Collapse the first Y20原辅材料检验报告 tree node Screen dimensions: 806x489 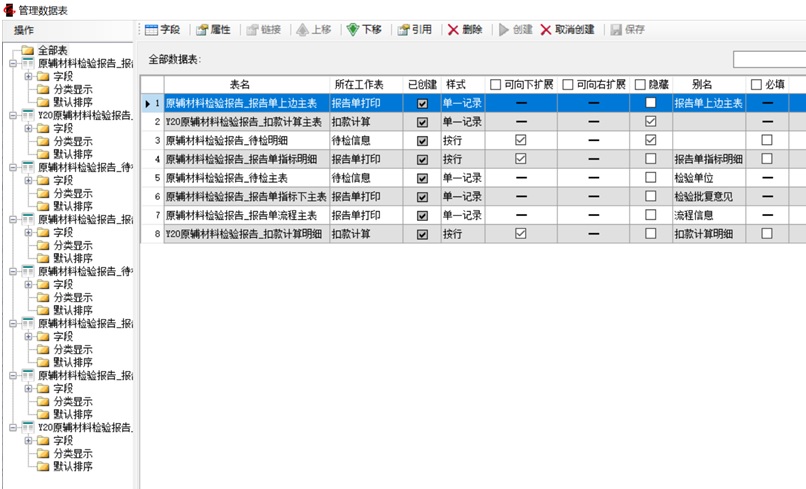pos(13,115)
